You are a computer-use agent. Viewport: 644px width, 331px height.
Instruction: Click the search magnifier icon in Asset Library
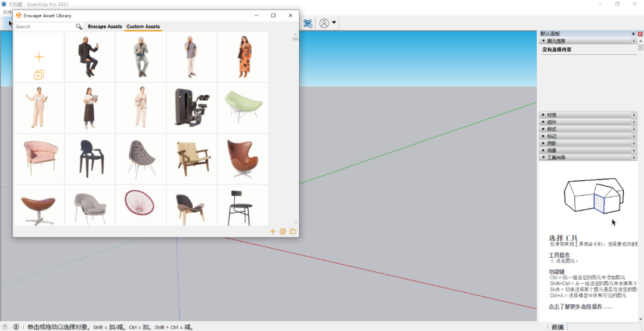(79, 27)
